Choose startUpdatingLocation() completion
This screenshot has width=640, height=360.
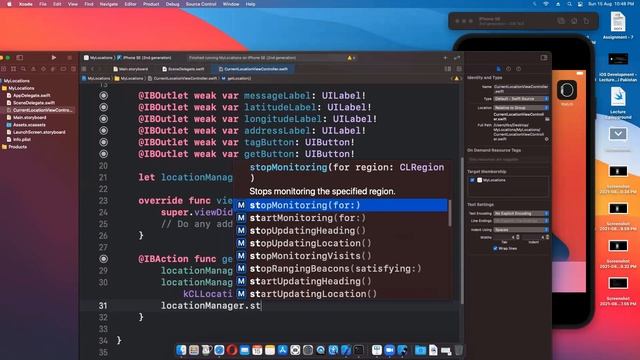pyautogui.click(x=341, y=294)
